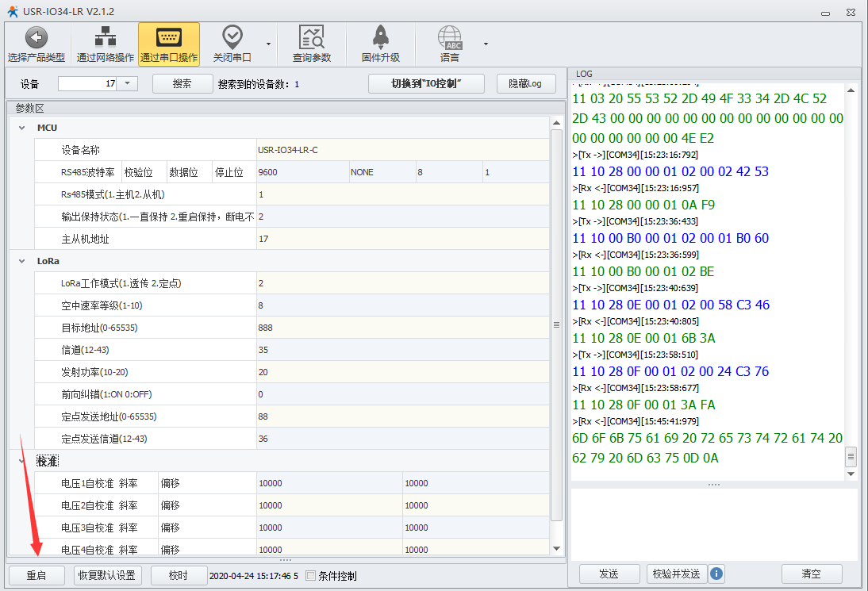The image size is (868, 591).
Task: Click the 空中速率等级 value 8
Action: click(403, 305)
